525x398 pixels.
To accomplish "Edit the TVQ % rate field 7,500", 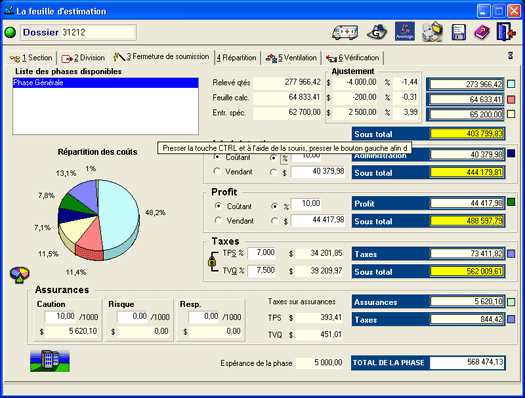I will (x=261, y=270).
